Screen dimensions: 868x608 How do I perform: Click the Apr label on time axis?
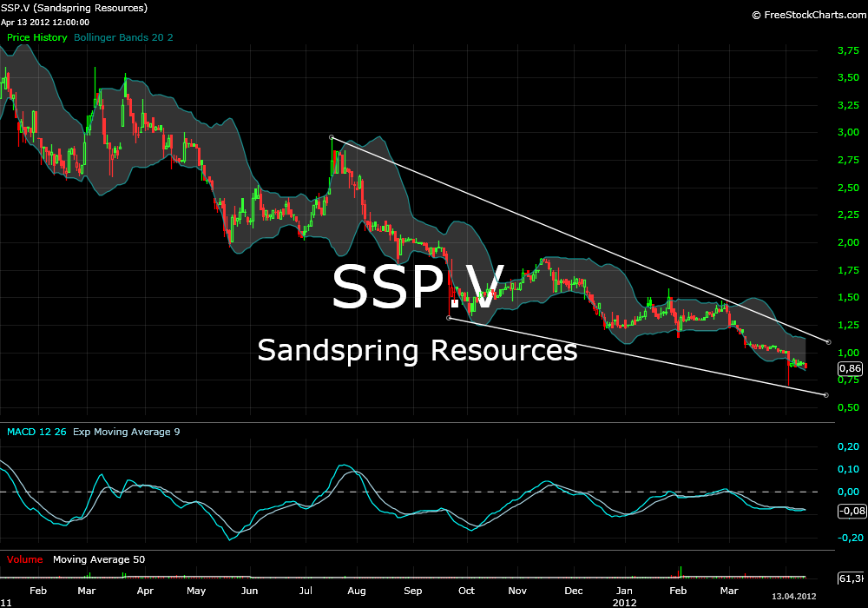[145, 591]
